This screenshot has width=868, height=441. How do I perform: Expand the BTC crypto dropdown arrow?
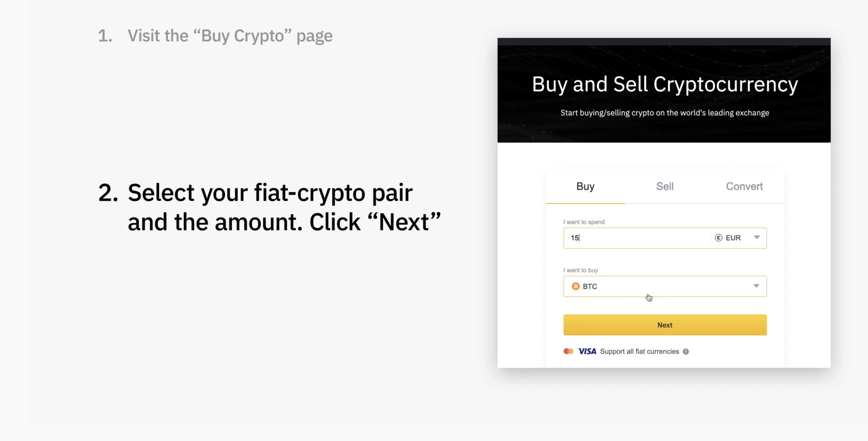tap(757, 286)
